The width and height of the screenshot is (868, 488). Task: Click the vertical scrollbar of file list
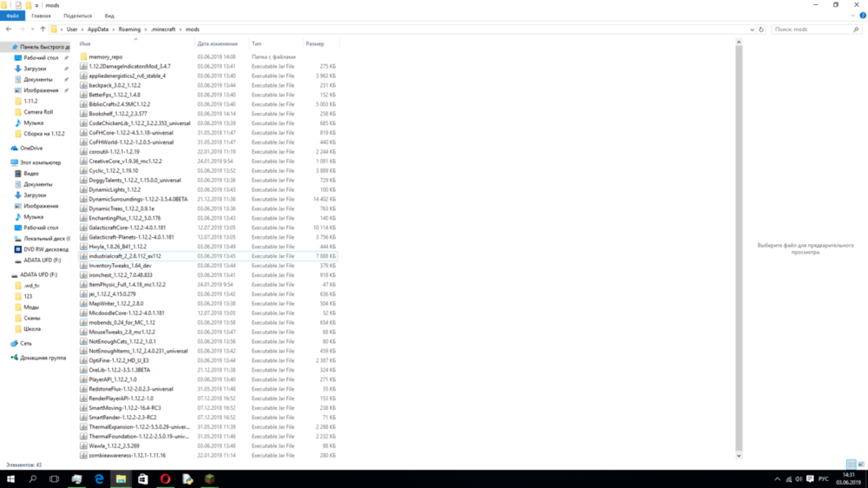739,248
